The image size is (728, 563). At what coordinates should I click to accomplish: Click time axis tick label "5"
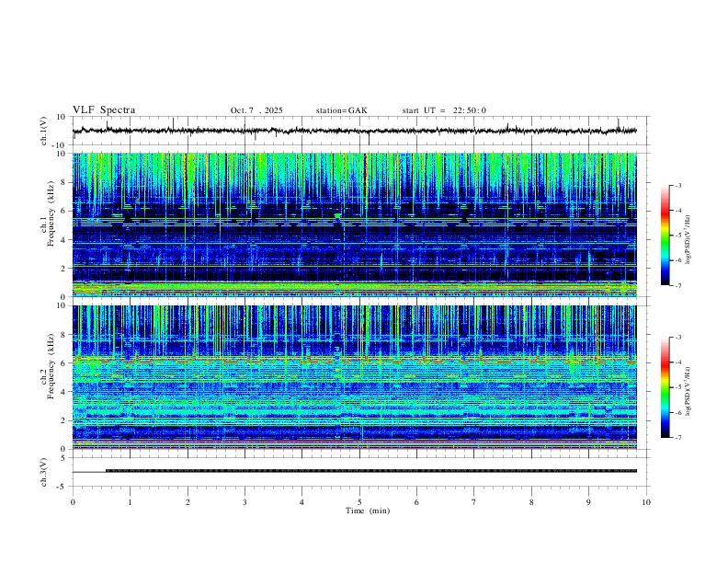(x=359, y=502)
